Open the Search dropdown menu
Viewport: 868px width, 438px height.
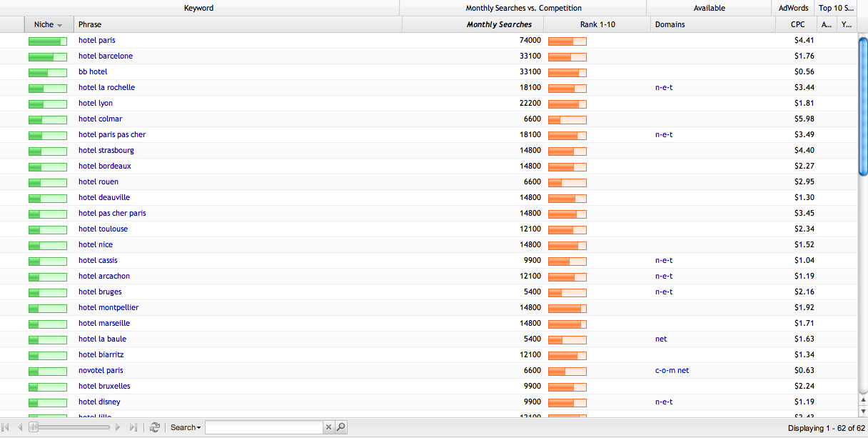pos(185,427)
